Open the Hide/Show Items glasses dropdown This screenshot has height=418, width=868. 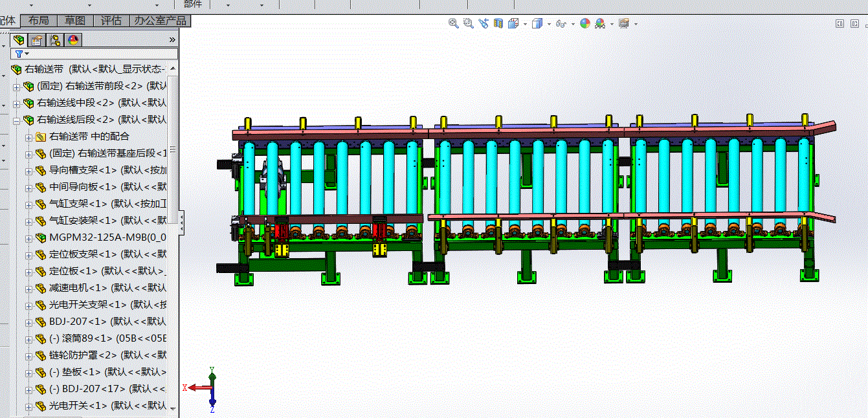pos(573,25)
